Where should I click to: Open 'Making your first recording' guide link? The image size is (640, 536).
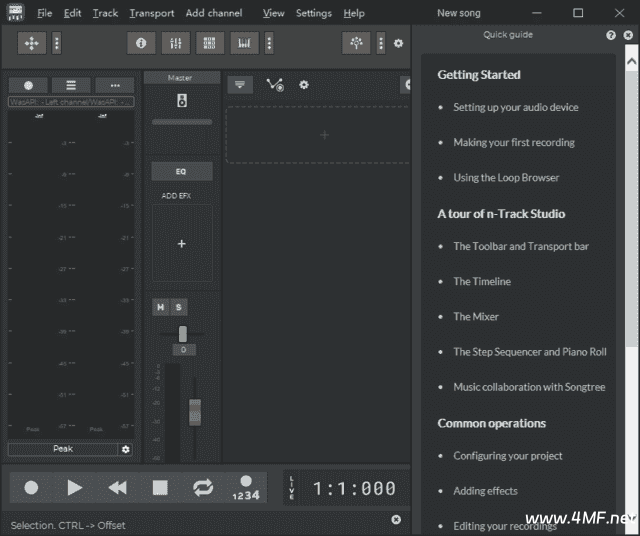point(513,142)
